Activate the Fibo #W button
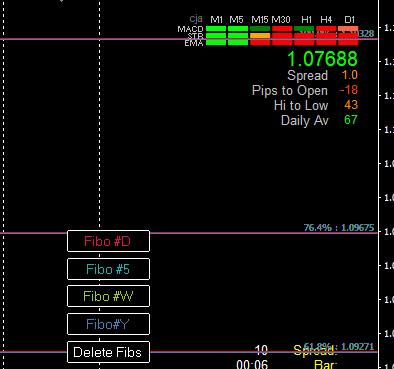This screenshot has width=394, height=369. pos(108,296)
